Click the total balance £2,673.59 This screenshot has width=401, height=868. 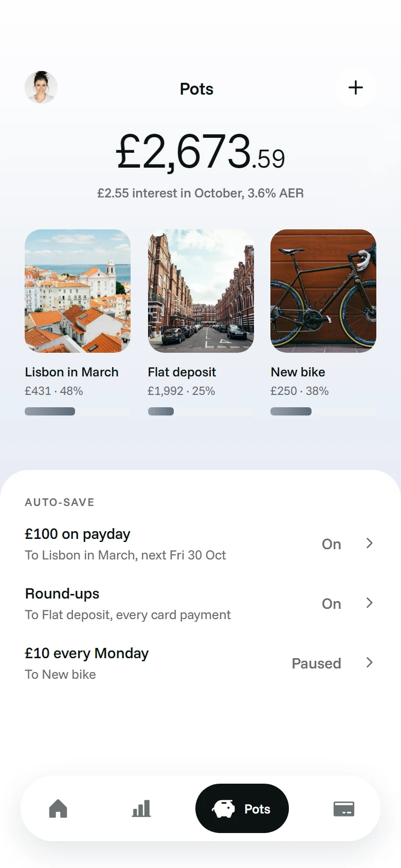pyautogui.click(x=200, y=152)
